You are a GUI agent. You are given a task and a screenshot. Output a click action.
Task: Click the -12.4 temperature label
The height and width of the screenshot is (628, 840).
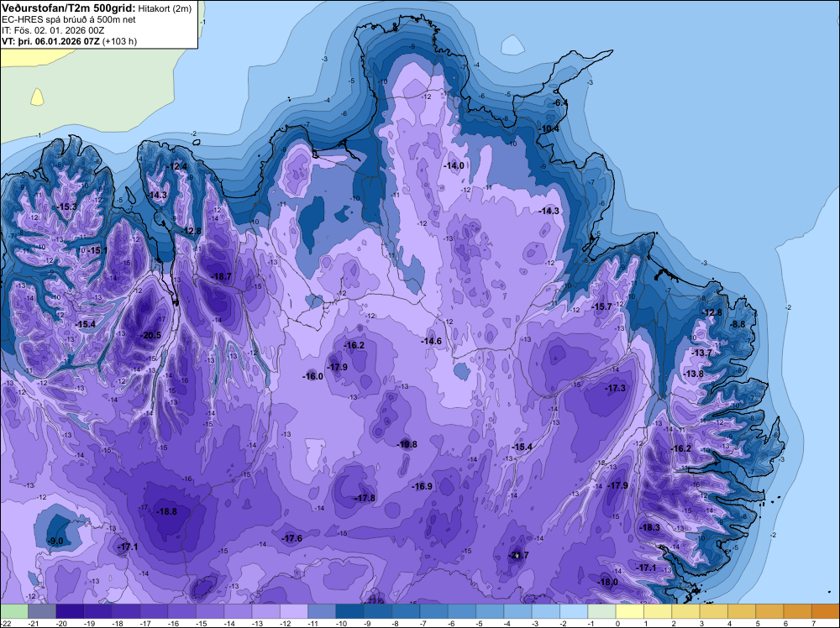coord(177,166)
